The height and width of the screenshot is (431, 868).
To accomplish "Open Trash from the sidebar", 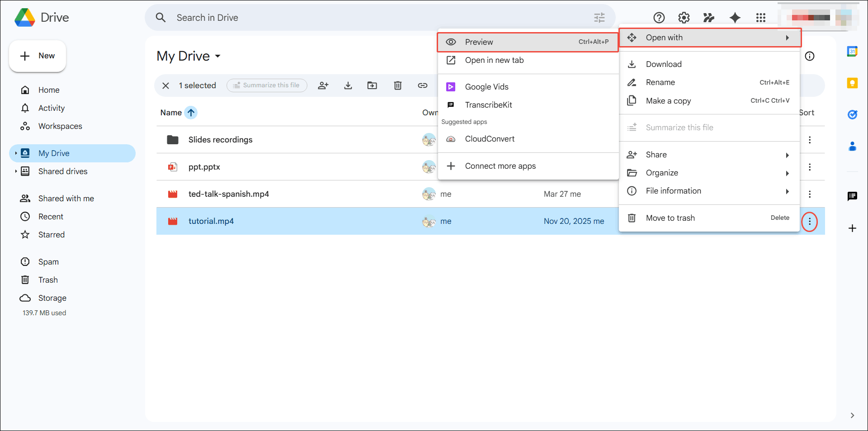I will 48,279.
